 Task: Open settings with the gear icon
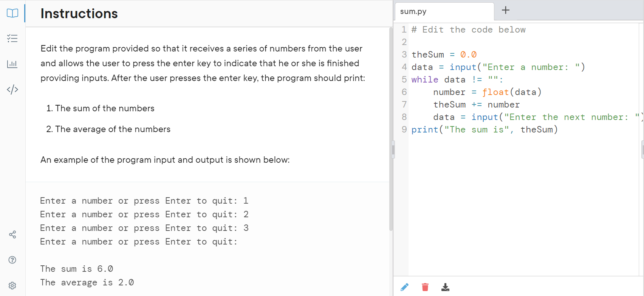(12, 285)
